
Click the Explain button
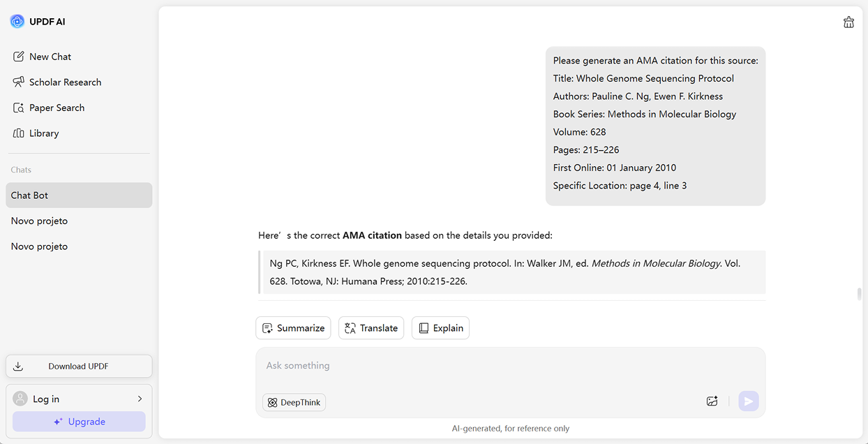440,328
